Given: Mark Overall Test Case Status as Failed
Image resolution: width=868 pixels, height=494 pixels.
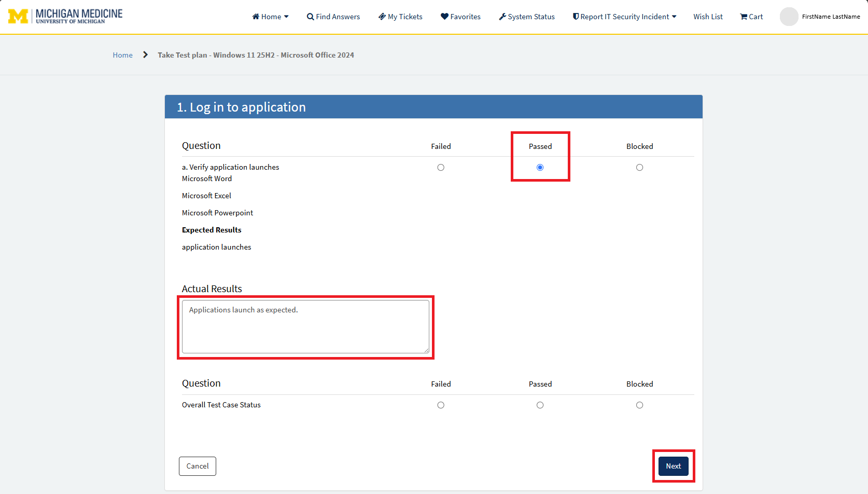Looking at the screenshot, I should (x=441, y=405).
